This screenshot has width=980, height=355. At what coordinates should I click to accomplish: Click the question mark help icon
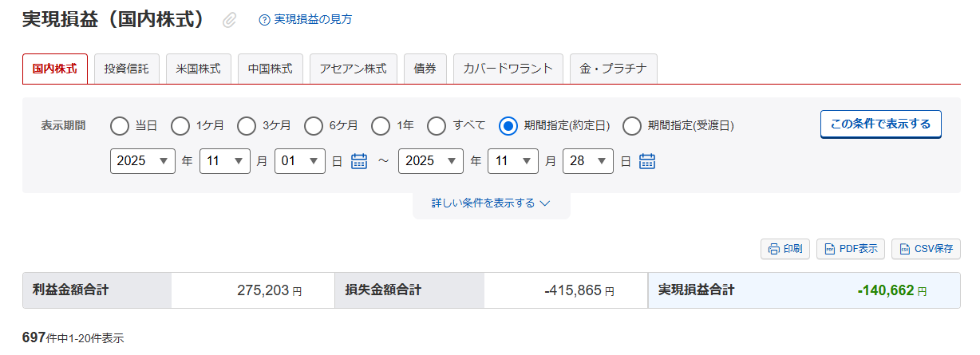(265, 20)
